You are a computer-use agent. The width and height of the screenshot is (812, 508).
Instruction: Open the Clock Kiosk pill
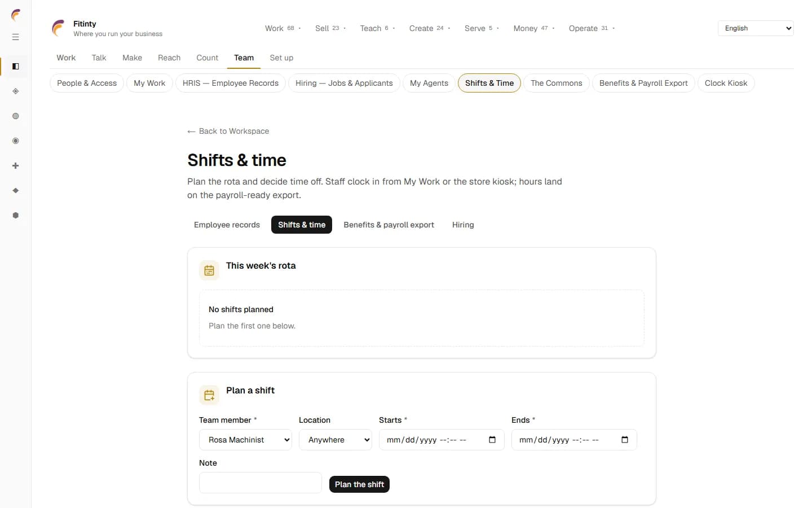click(x=726, y=83)
